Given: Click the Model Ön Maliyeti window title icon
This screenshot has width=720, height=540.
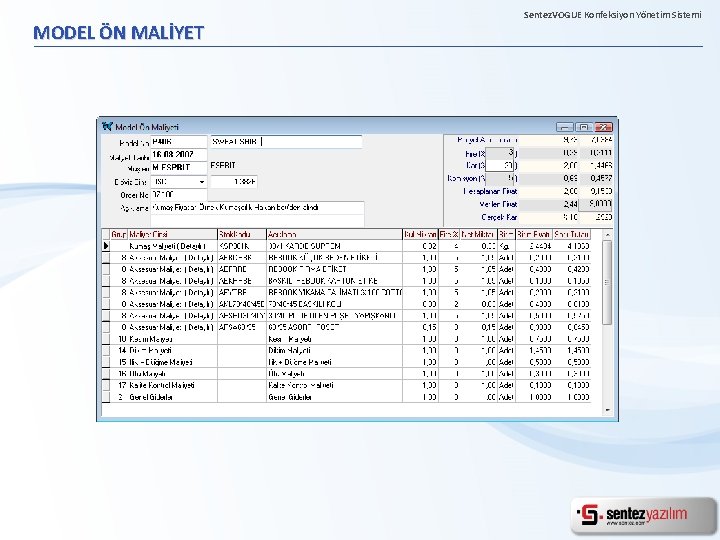Looking at the screenshot, I should pyautogui.click(x=107, y=126).
